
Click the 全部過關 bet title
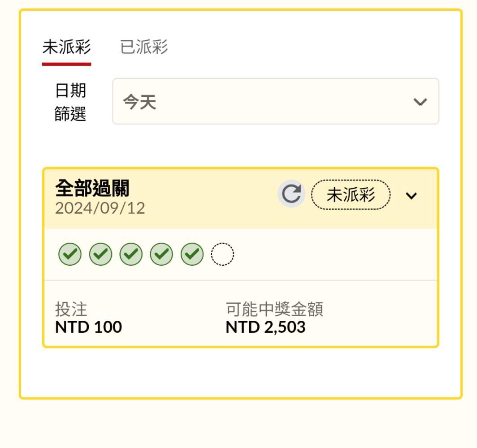92,189
